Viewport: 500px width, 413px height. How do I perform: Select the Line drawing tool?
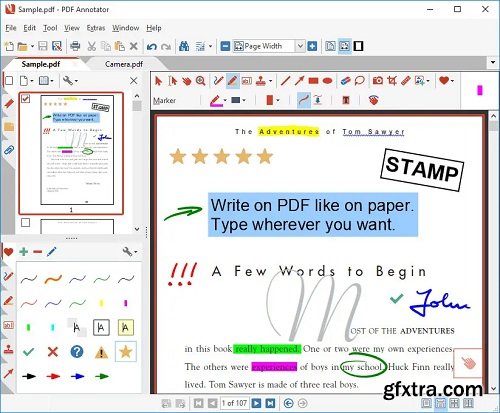pos(285,81)
